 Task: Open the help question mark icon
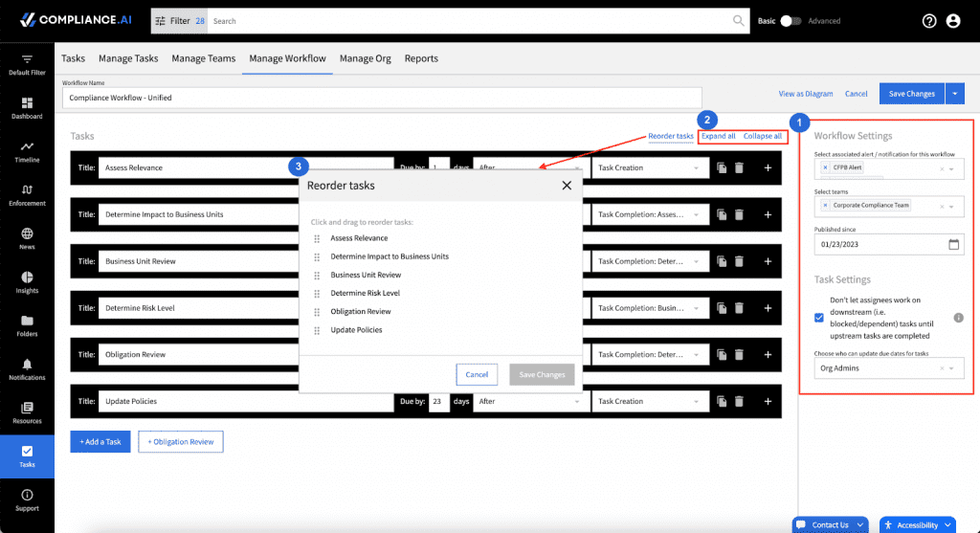928,21
